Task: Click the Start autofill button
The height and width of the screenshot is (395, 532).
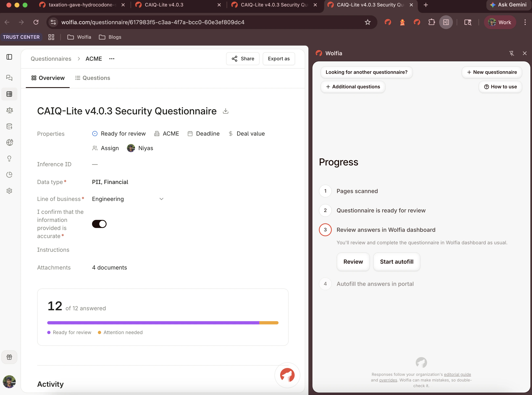Action: point(396,262)
